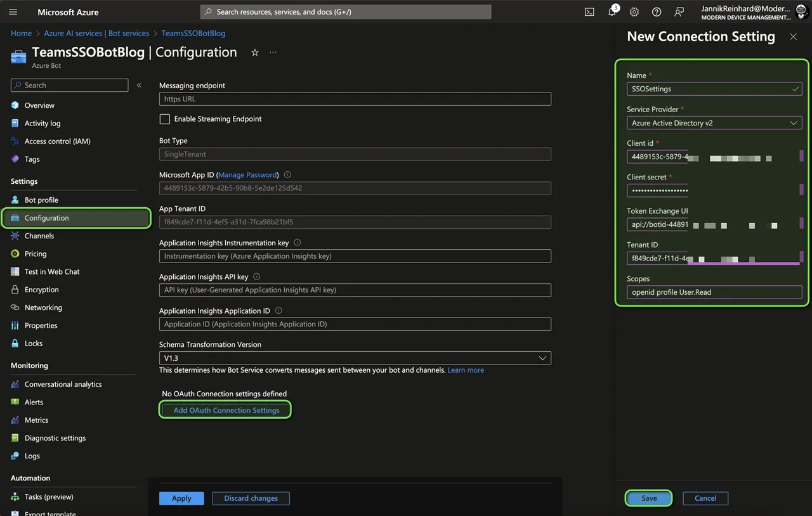Focus the sidebar Search box
The image size is (812, 516).
coord(70,85)
